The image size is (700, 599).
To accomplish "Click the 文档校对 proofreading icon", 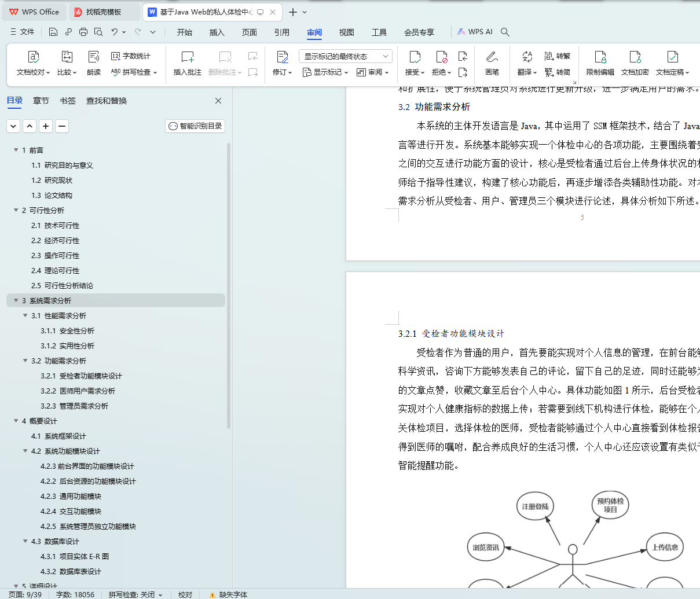I will pyautogui.click(x=34, y=57).
